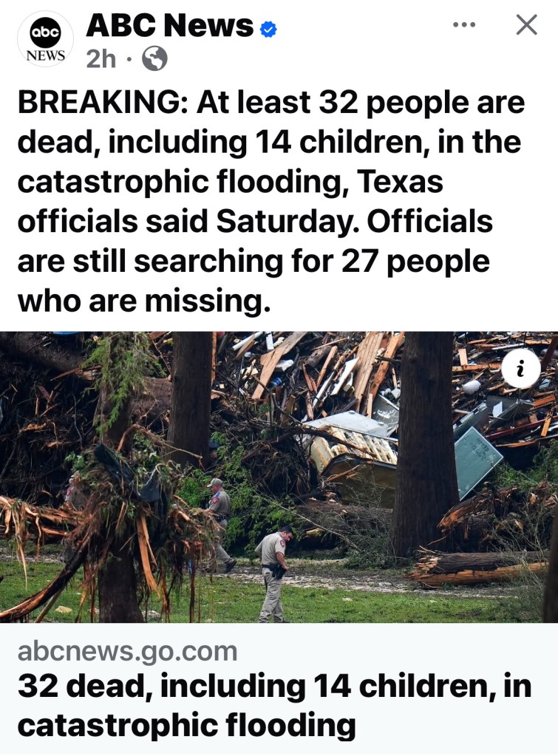Open the three-dot post options menu
The width and height of the screenshot is (558, 756).
[x=464, y=24]
